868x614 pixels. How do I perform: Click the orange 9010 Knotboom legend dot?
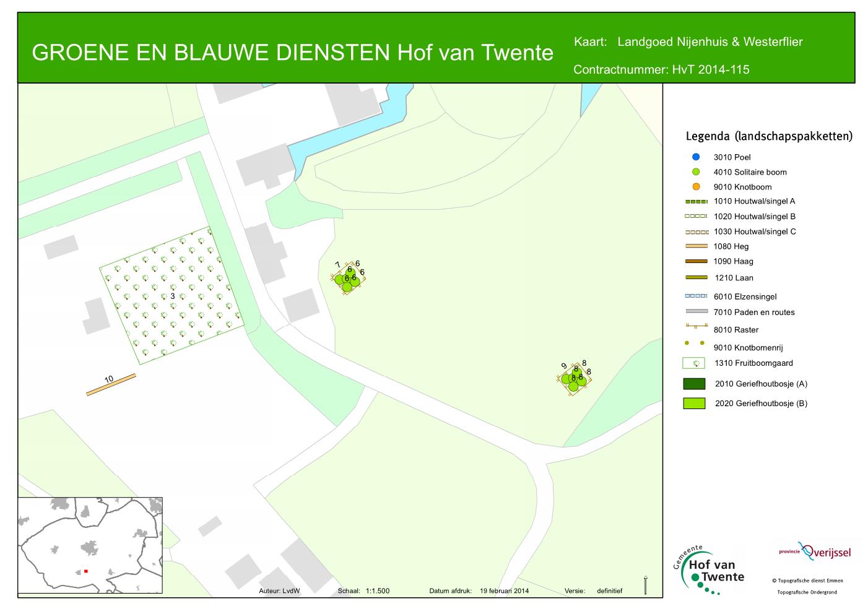point(696,186)
